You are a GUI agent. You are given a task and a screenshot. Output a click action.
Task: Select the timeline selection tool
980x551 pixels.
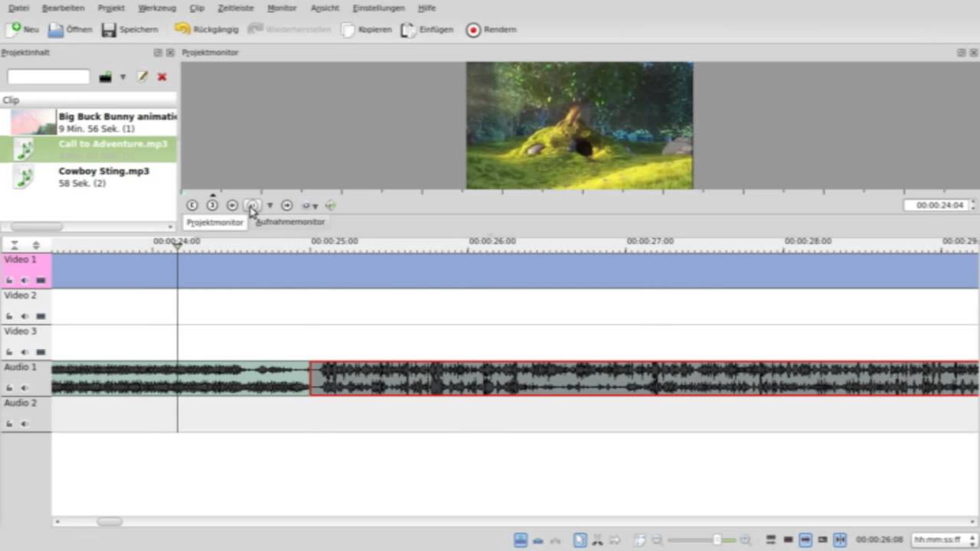pyautogui.click(x=580, y=540)
